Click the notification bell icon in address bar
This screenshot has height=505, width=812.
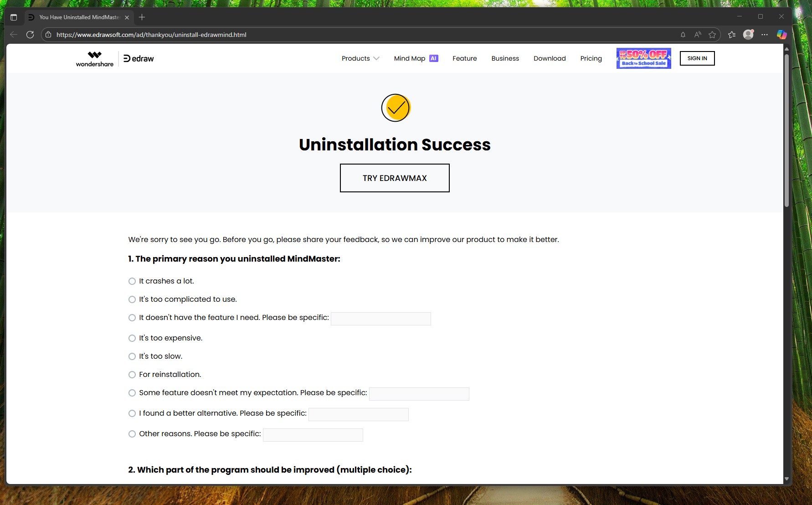683,35
